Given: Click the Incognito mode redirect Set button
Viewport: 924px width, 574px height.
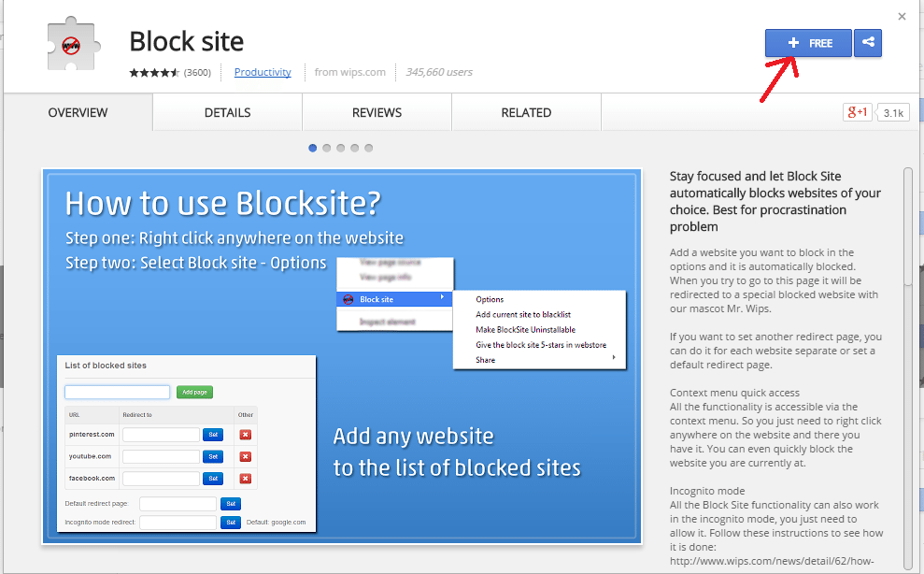Looking at the screenshot, I should [x=231, y=523].
